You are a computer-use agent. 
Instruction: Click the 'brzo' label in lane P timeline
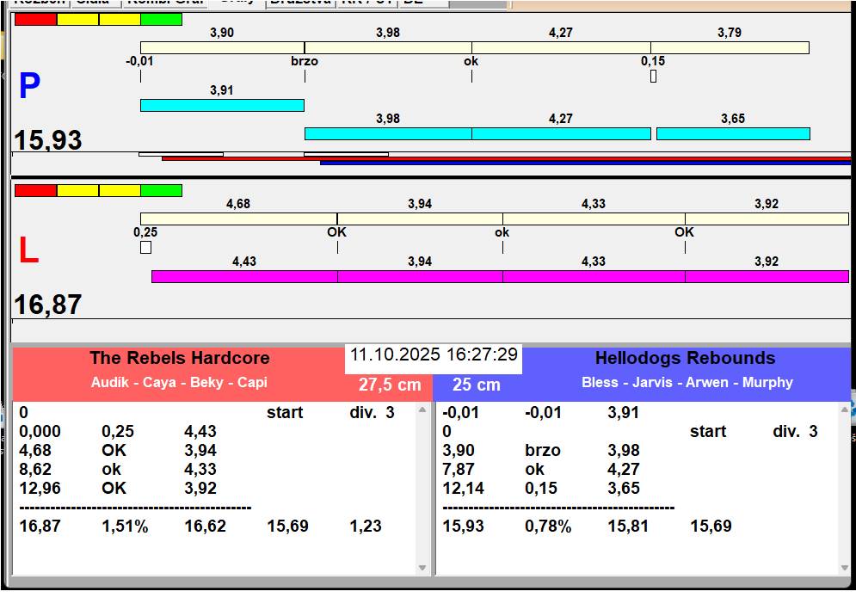click(305, 61)
